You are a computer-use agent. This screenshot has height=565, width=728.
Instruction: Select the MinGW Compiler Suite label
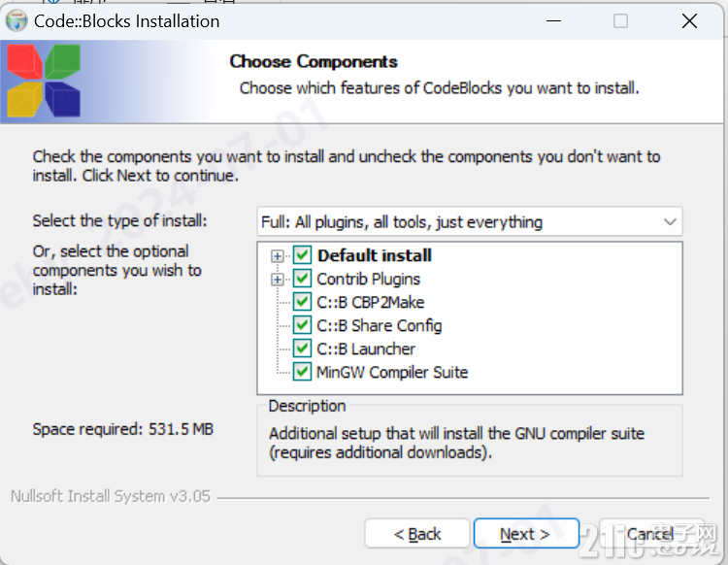tap(392, 372)
